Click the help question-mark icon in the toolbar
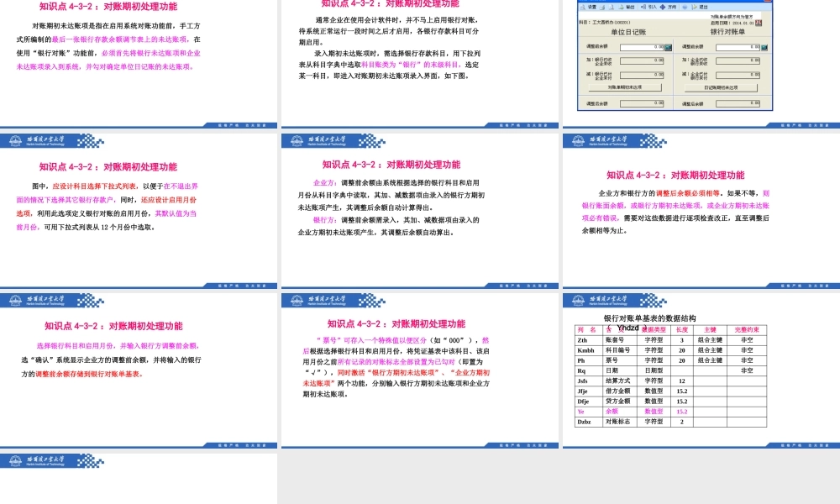This screenshot has width=840, height=504. pyautogui.click(x=683, y=7)
